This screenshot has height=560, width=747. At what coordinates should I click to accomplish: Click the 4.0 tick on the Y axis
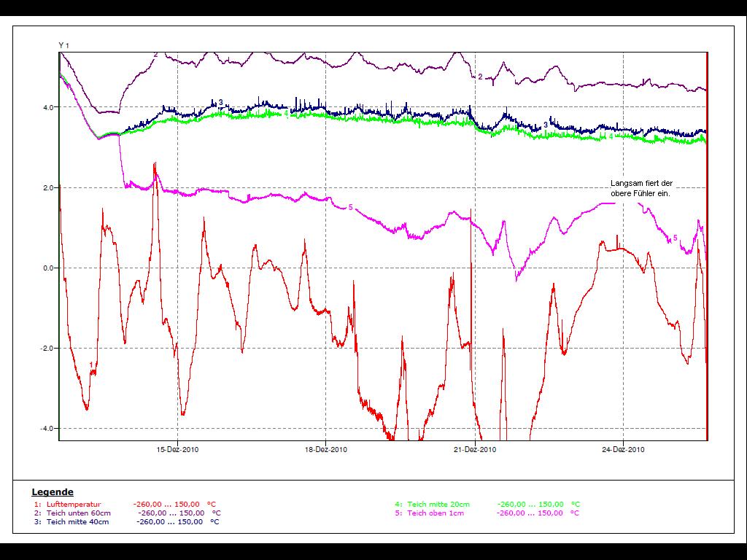point(48,107)
